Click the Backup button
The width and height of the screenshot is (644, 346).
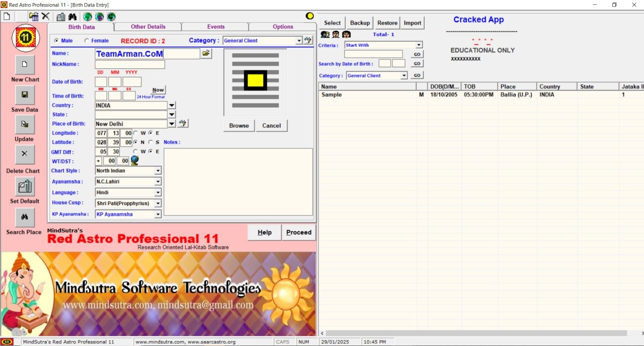click(360, 23)
